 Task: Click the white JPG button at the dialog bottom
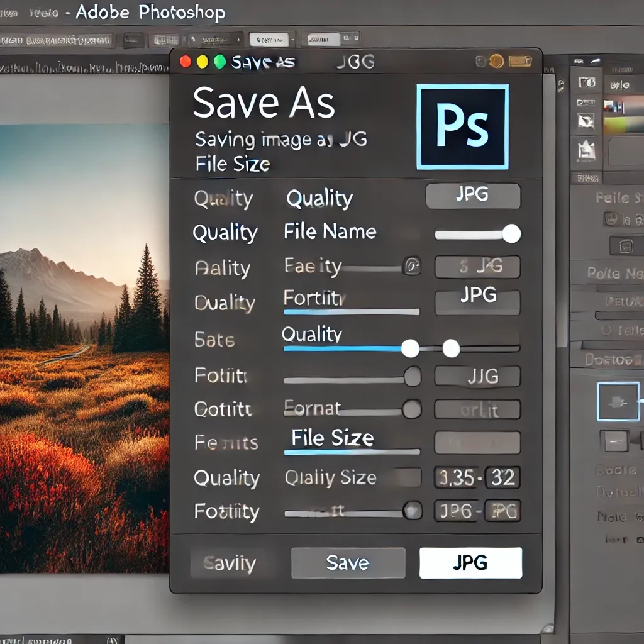point(470,563)
